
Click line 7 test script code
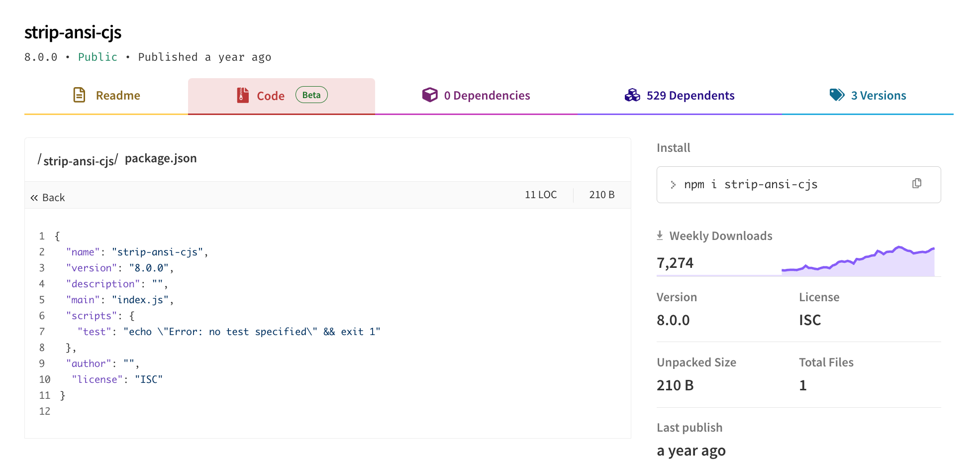229,332
